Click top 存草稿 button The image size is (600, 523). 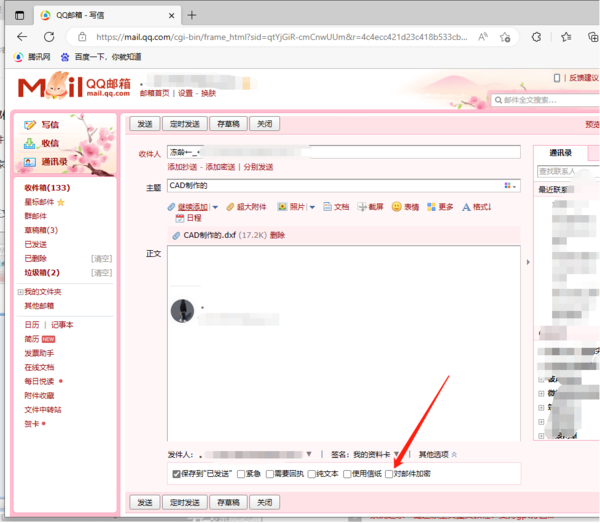228,124
